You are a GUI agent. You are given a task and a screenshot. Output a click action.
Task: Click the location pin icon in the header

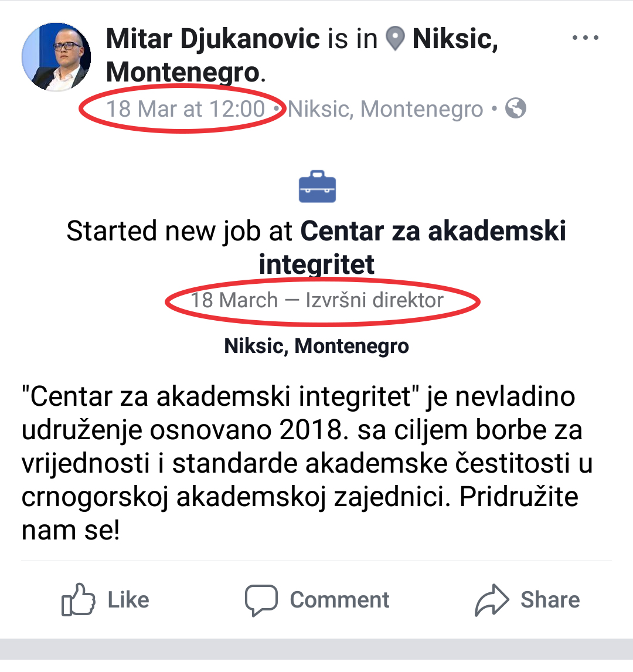pyautogui.click(x=396, y=39)
